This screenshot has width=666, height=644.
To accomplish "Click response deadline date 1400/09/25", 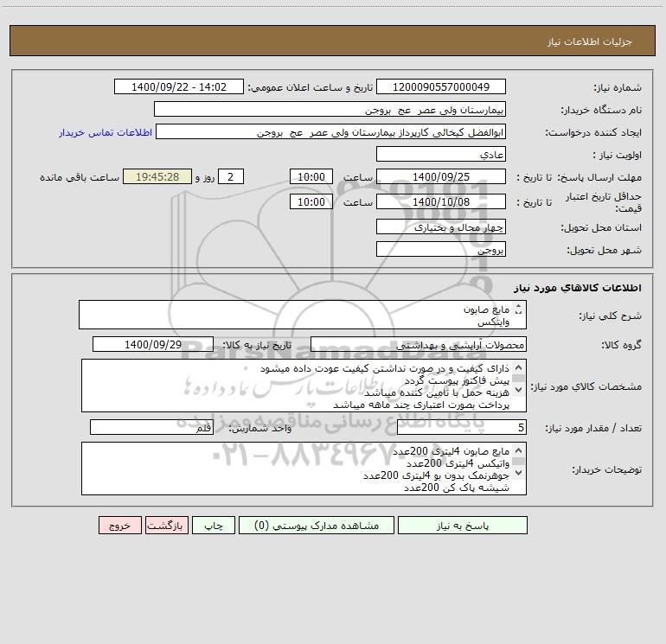I will pyautogui.click(x=441, y=176).
